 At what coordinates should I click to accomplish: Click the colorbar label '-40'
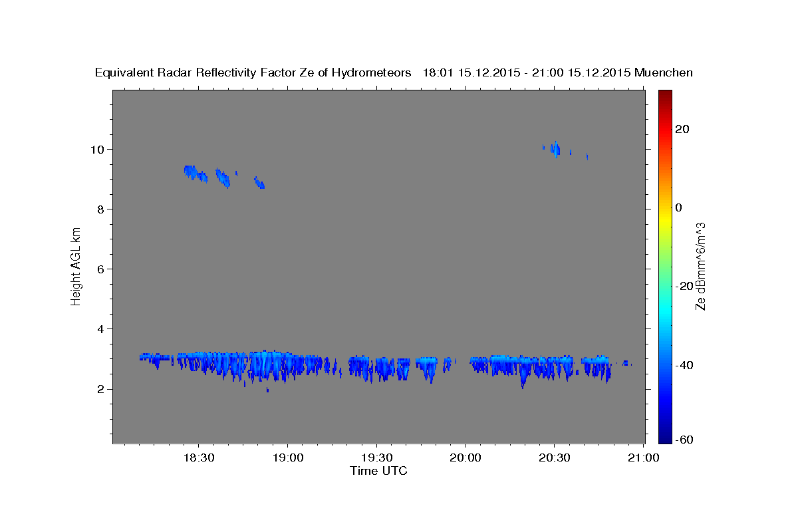(x=684, y=364)
